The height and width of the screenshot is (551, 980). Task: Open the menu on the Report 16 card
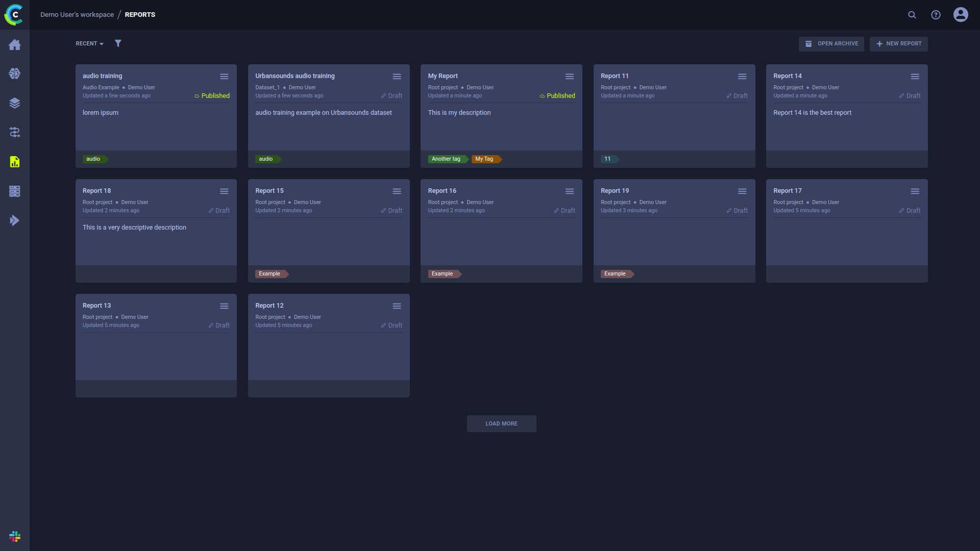[x=570, y=191]
